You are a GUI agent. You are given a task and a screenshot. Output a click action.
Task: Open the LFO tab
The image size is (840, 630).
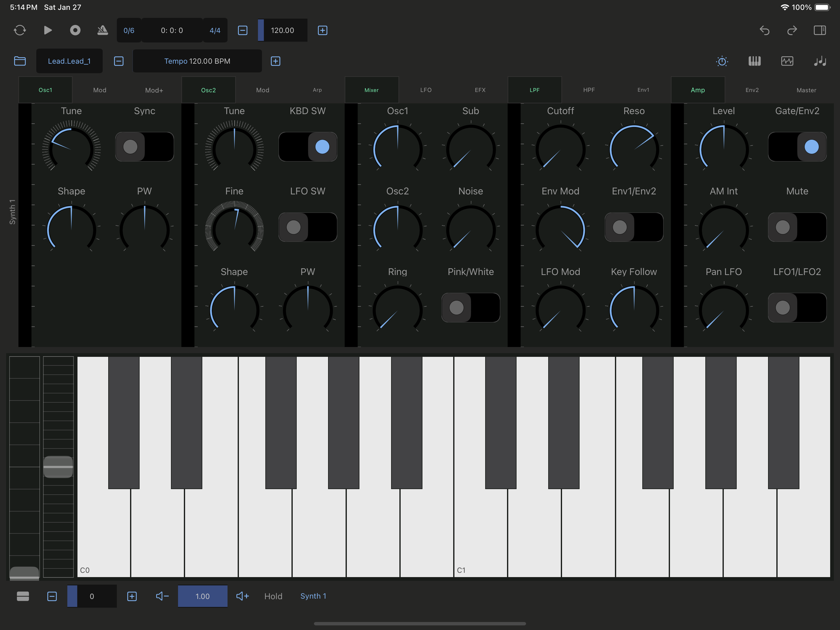point(426,90)
